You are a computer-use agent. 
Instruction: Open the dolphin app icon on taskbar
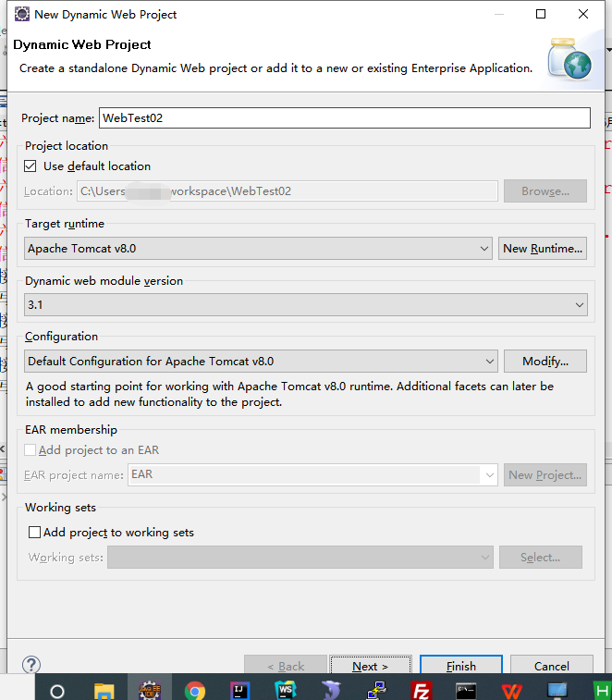pyautogui.click(x=331, y=691)
